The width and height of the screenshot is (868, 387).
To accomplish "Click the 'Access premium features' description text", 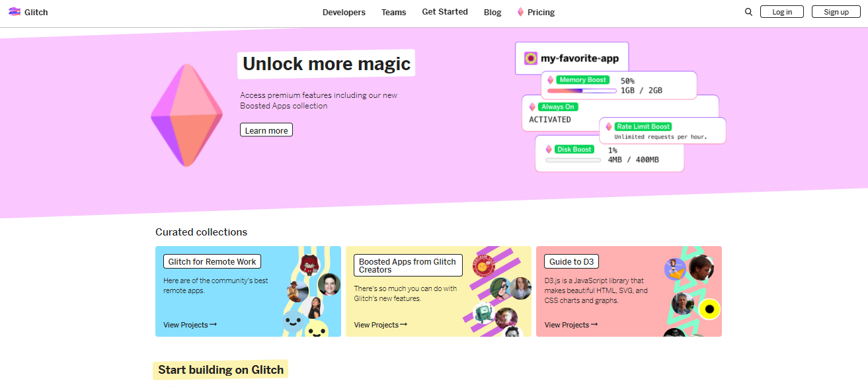I will (319, 101).
